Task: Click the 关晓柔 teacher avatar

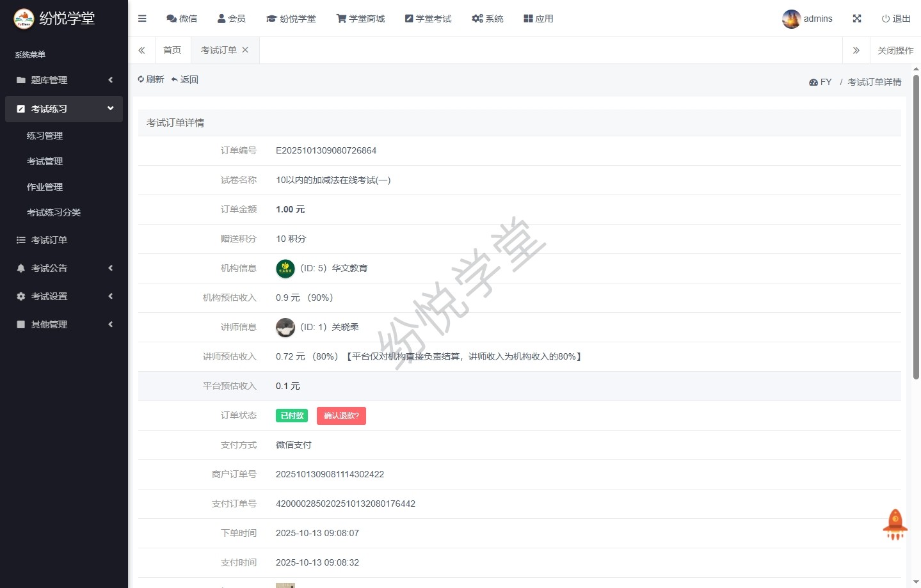Action: tap(285, 328)
